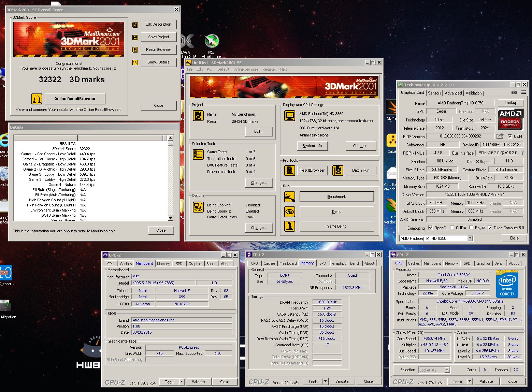
Task: Click the DRAM Frequency 1620.3 MHz value
Action: [x=327, y=302]
